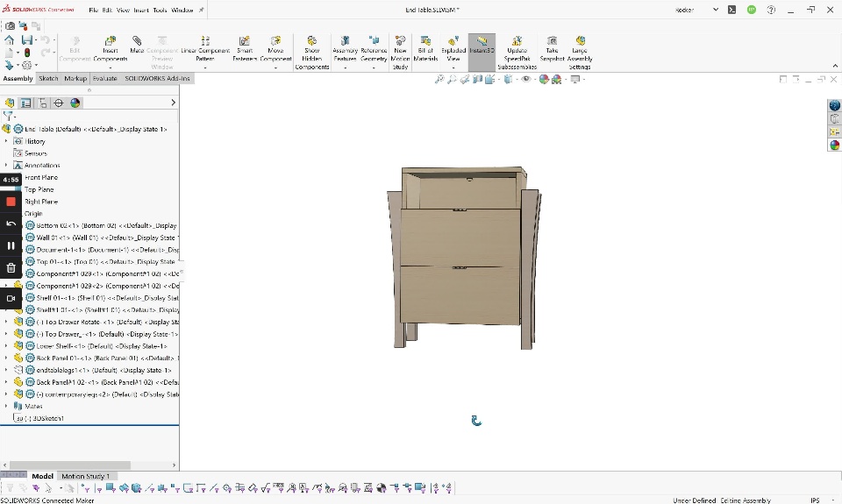
Task: Open the Help question mark icon
Action: (771, 10)
